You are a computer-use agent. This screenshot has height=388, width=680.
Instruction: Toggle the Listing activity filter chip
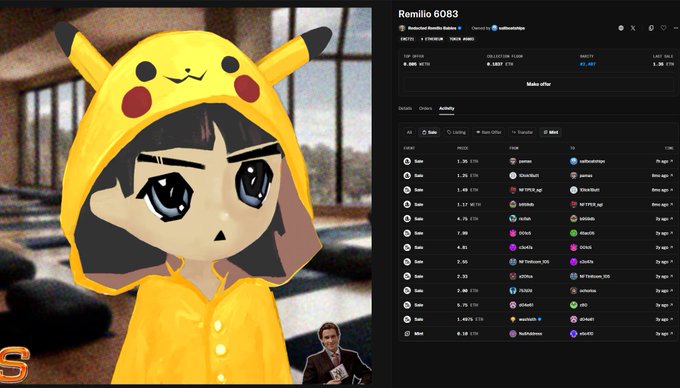click(456, 132)
